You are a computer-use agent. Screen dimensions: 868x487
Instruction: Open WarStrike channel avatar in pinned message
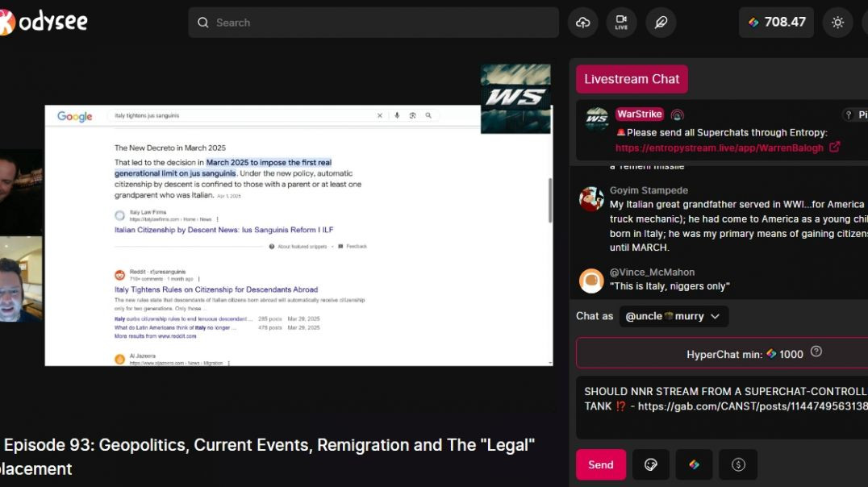click(x=597, y=119)
